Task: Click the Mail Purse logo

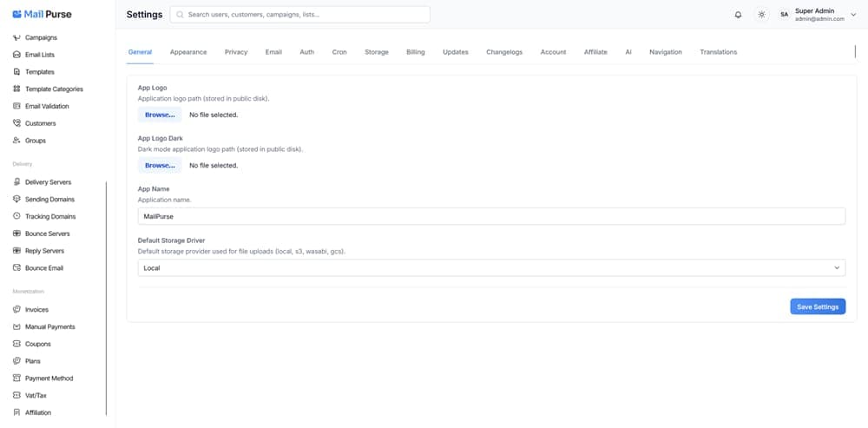Action: coord(42,14)
